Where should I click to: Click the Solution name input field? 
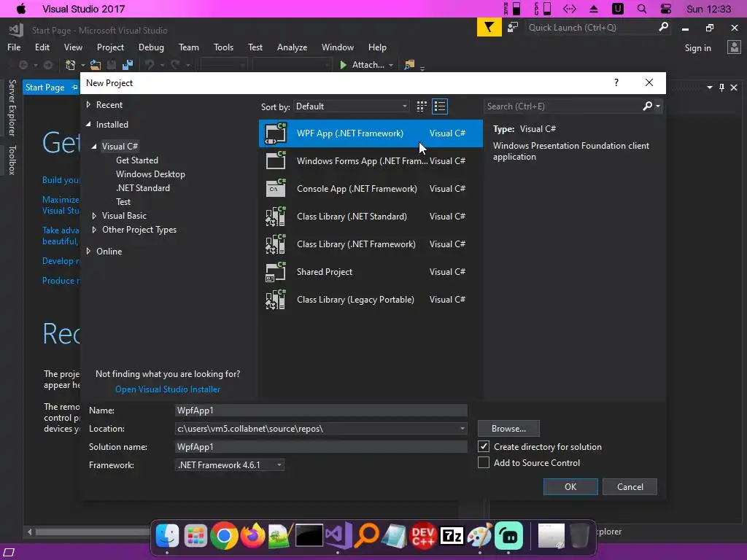pos(321,447)
